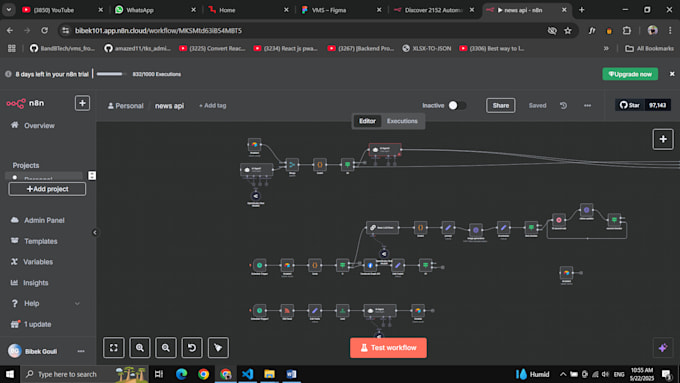Viewport: 680px width, 383px height.
Task: Select the Basic LLM Chain node
Action: click(x=382, y=227)
